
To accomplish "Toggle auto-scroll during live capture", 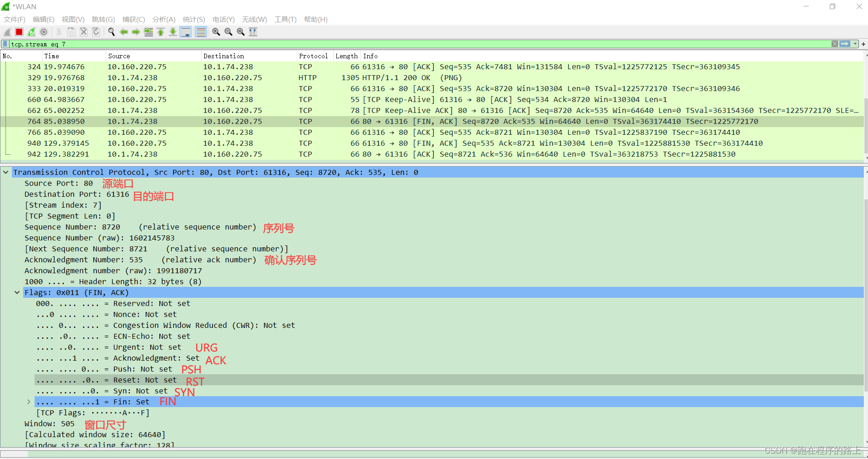I will (186, 32).
